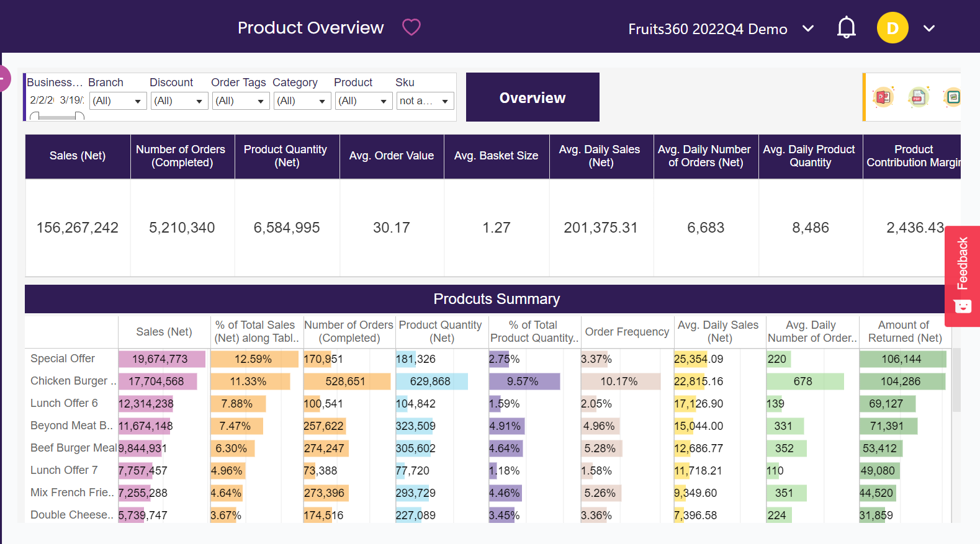Expand the user menu chevron beside avatar
980x544 pixels.
tap(928, 29)
